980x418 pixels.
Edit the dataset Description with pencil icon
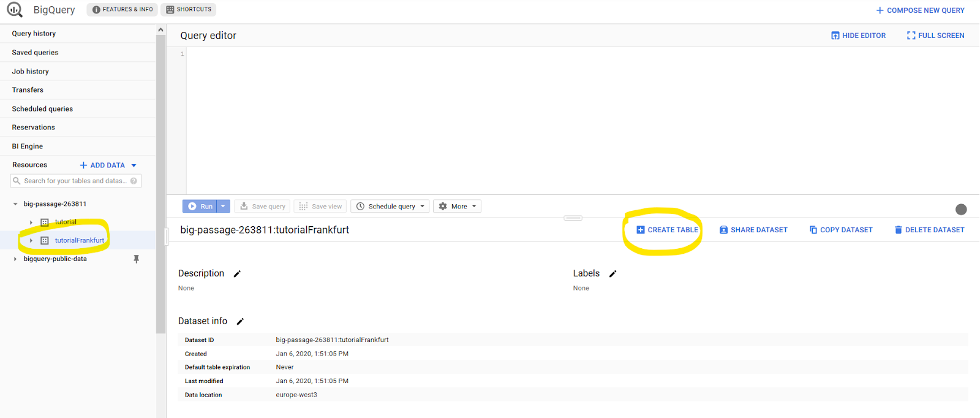tap(237, 274)
